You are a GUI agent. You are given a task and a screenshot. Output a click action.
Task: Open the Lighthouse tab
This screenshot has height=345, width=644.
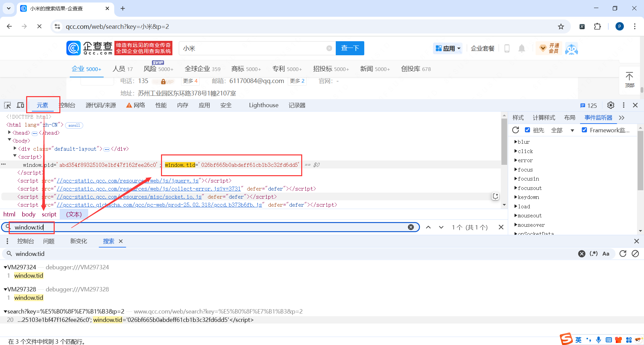click(264, 105)
